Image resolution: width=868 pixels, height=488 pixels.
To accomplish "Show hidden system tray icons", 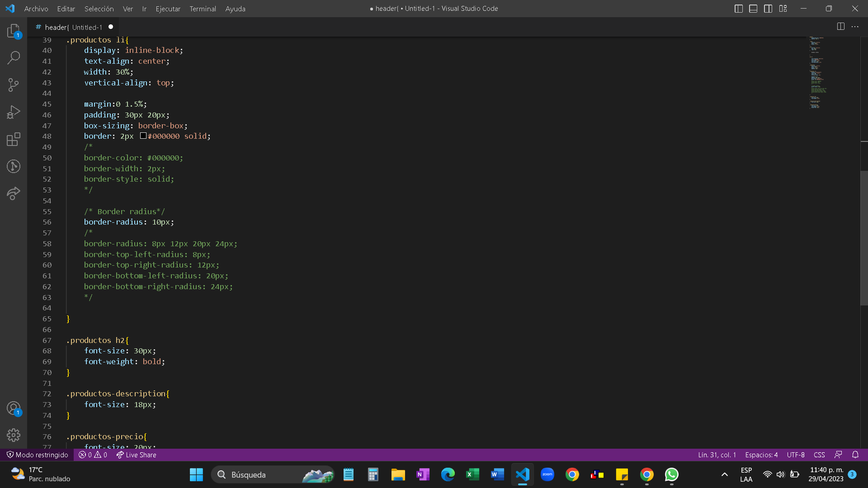I will tap(724, 474).
